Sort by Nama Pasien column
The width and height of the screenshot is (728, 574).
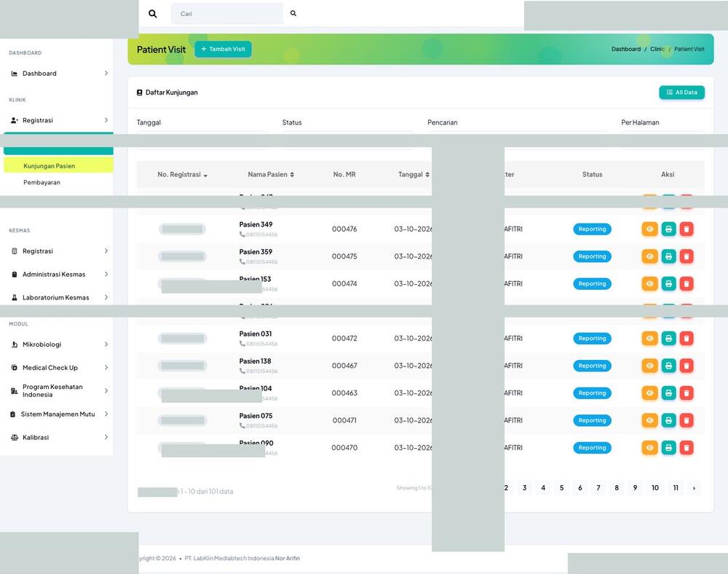click(x=271, y=175)
